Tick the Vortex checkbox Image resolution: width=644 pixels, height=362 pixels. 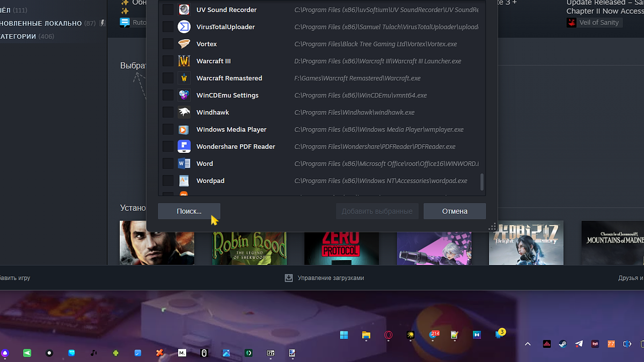(x=168, y=44)
